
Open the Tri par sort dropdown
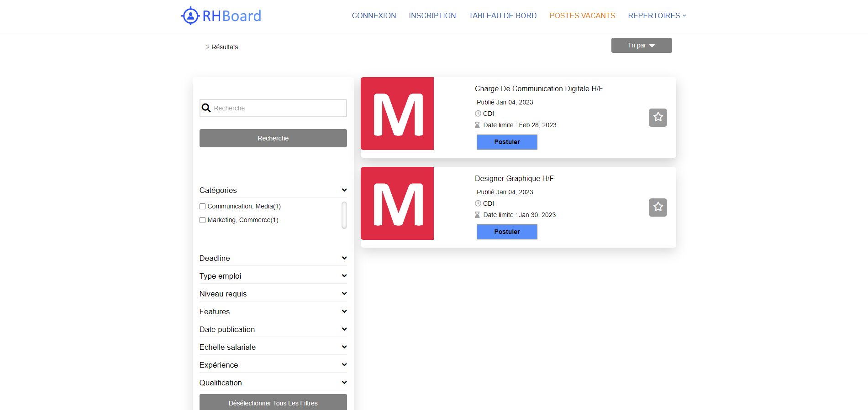coord(641,46)
